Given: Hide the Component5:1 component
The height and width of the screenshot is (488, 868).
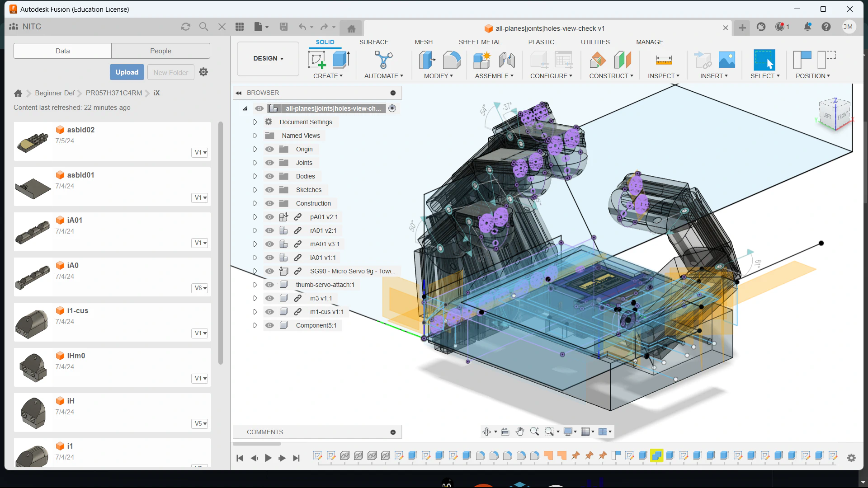Looking at the screenshot, I should pyautogui.click(x=269, y=325).
